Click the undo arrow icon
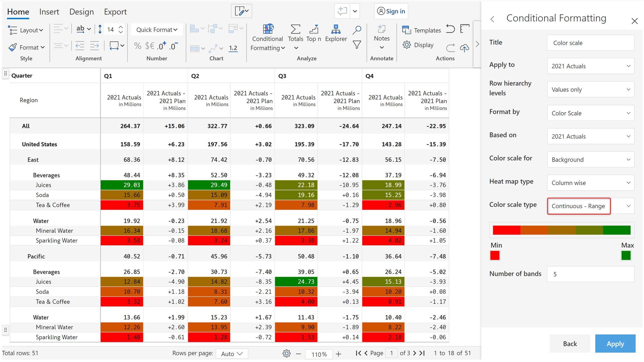644x362 pixels. (x=450, y=29)
